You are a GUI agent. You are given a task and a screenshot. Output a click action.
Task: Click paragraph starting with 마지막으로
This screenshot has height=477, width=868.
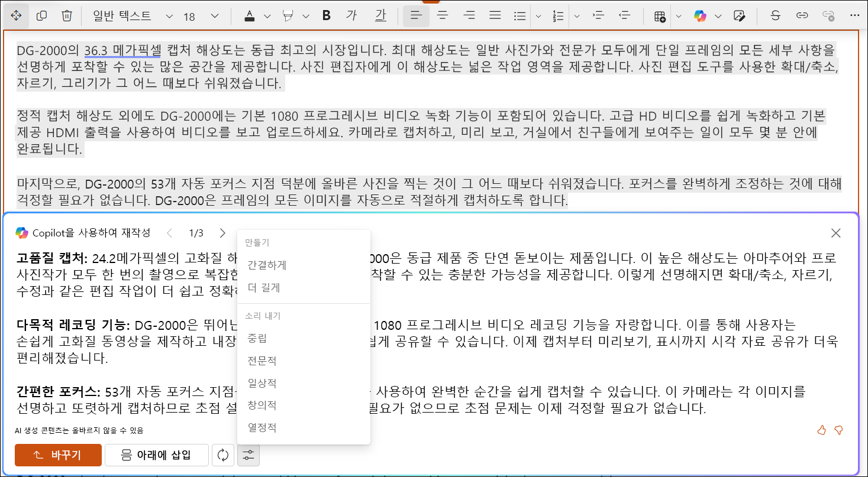(x=429, y=192)
